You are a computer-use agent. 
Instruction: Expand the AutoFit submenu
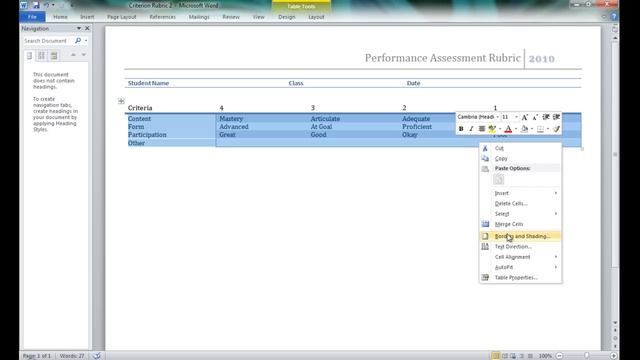point(520,267)
